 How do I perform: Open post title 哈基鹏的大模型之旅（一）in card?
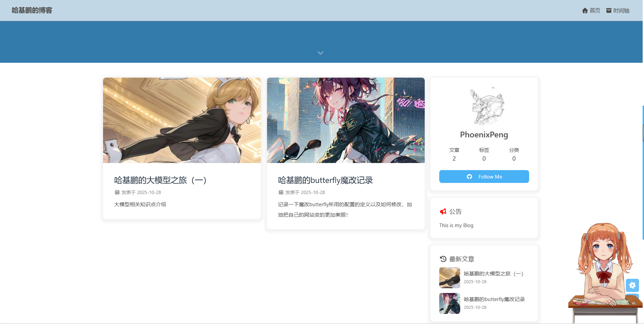[x=160, y=180]
